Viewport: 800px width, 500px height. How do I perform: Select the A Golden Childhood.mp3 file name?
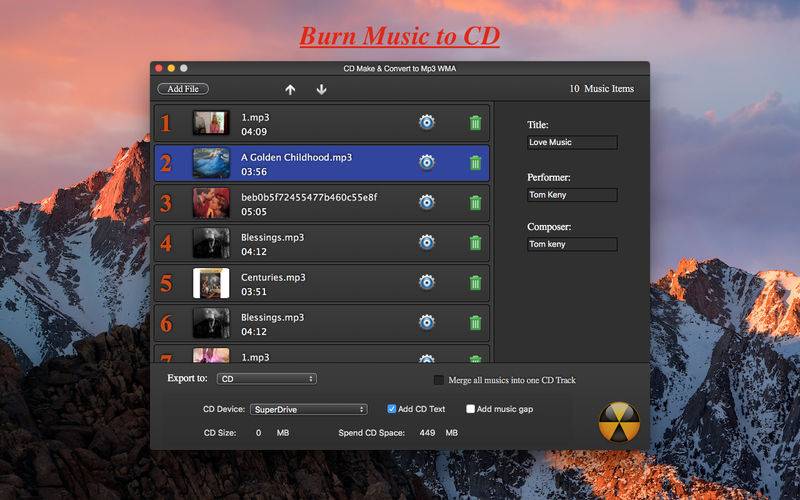point(296,157)
